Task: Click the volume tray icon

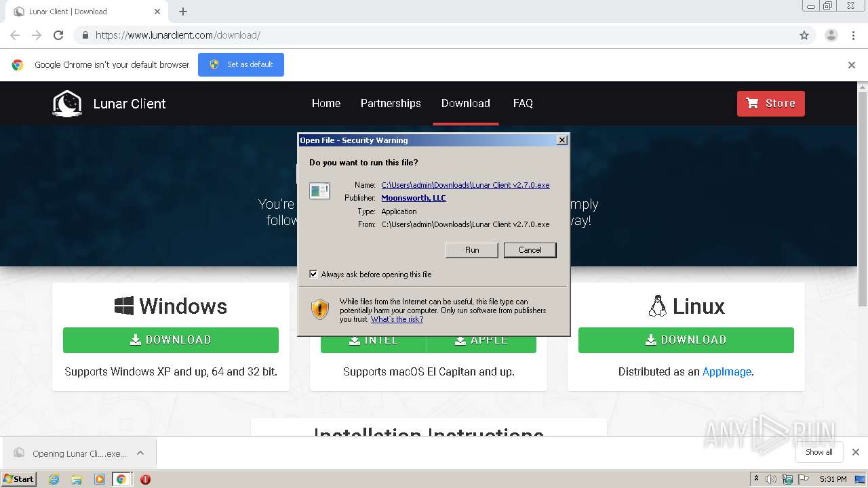Action: (771, 479)
